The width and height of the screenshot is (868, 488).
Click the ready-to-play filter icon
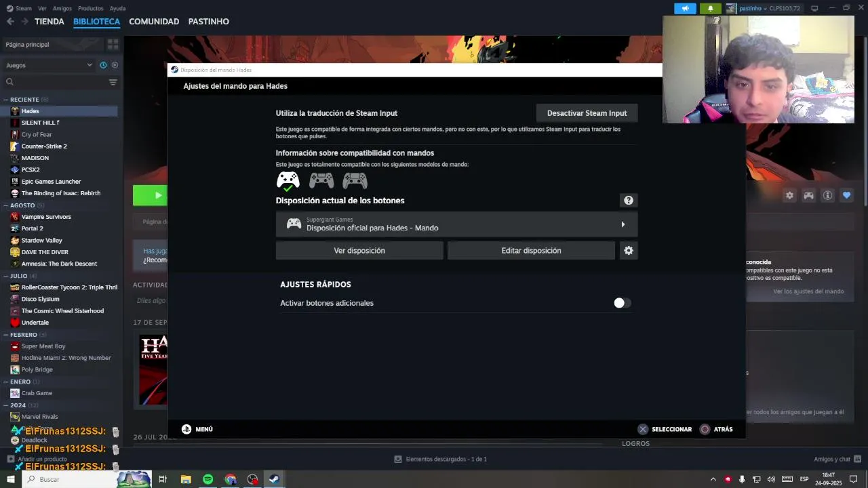[x=115, y=65]
